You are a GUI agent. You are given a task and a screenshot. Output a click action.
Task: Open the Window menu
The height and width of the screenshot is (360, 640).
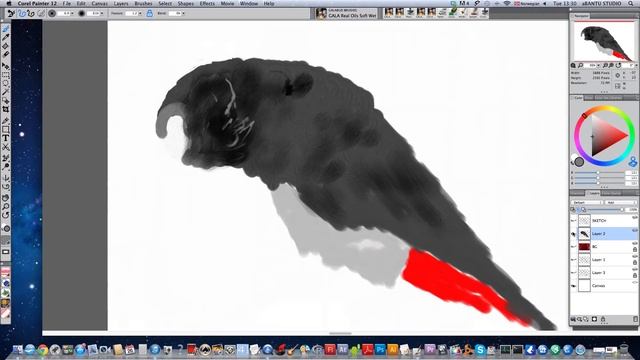[249, 3]
